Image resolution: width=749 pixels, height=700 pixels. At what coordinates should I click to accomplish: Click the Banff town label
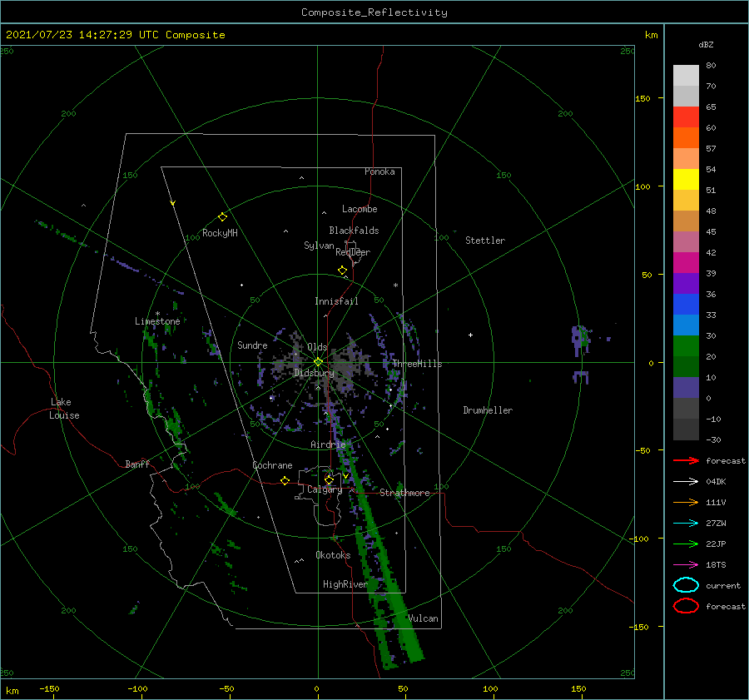137,464
